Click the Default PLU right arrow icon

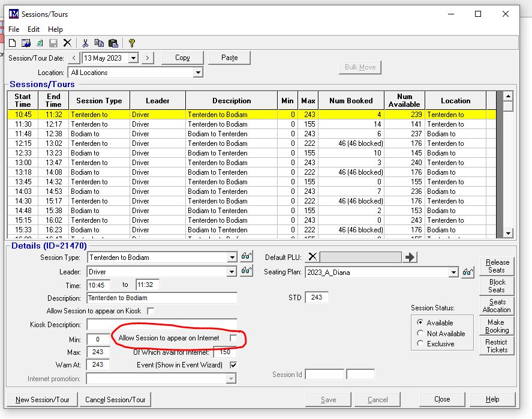tap(410, 257)
